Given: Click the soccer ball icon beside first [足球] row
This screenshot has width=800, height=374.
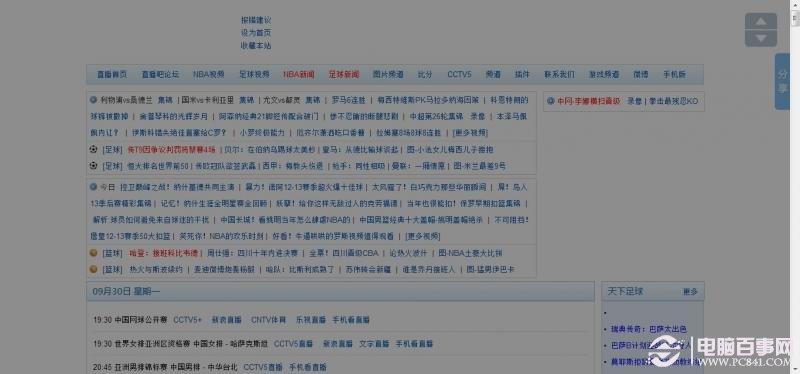Looking at the screenshot, I should coord(93,149).
